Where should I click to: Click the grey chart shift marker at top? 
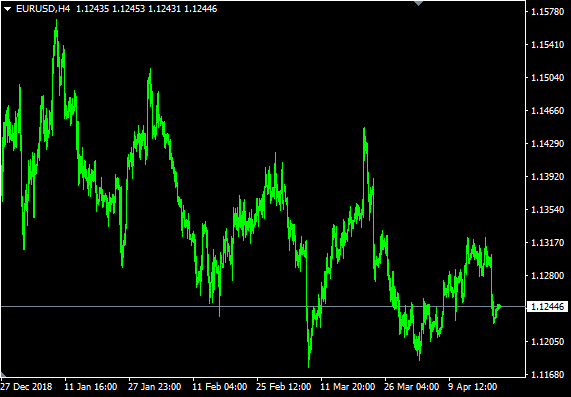point(419,3)
